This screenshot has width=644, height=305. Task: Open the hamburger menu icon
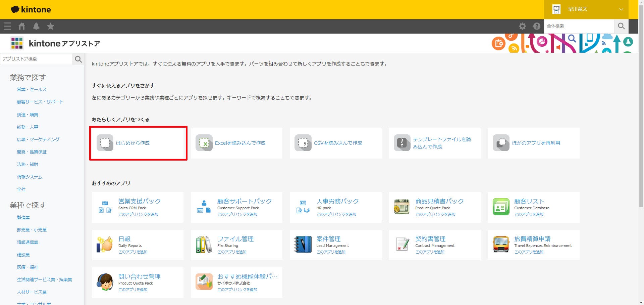coord(7,26)
